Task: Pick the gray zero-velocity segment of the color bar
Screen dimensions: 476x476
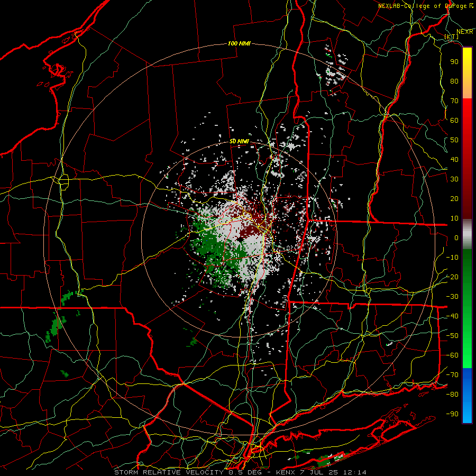Action: (467, 234)
